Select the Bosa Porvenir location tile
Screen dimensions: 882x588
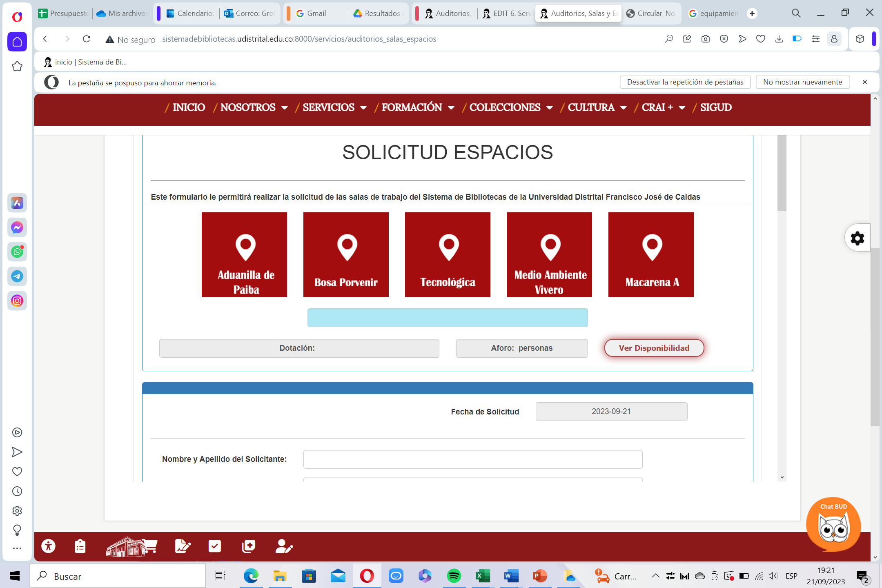tap(346, 255)
